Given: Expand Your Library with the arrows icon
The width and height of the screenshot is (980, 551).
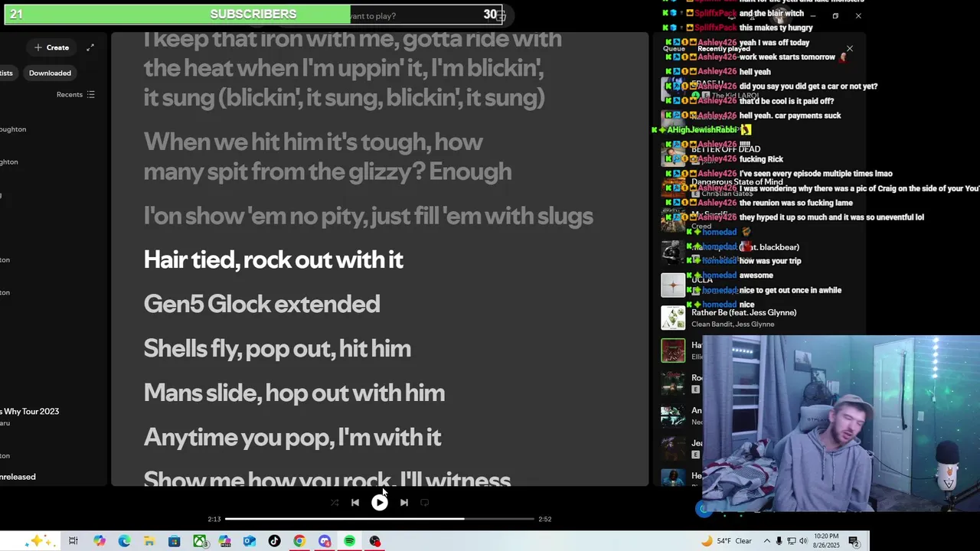Looking at the screenshot, I should 90,47.
